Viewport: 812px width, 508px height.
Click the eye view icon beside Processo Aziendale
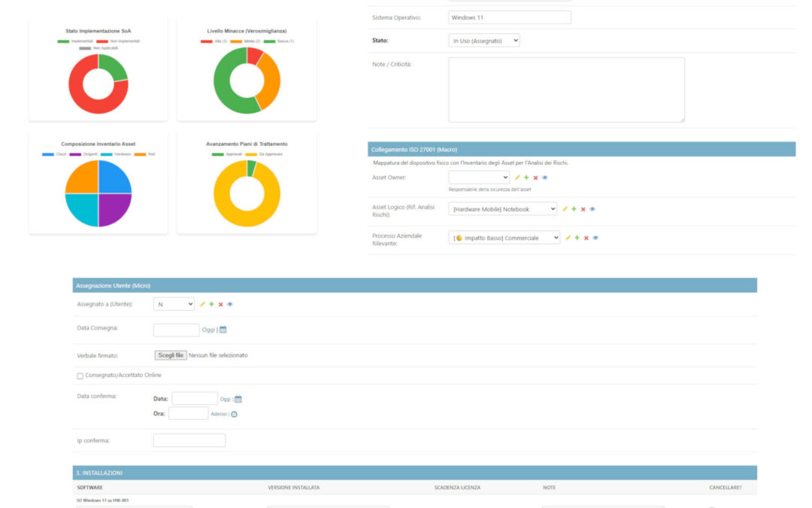coord(595,238)
